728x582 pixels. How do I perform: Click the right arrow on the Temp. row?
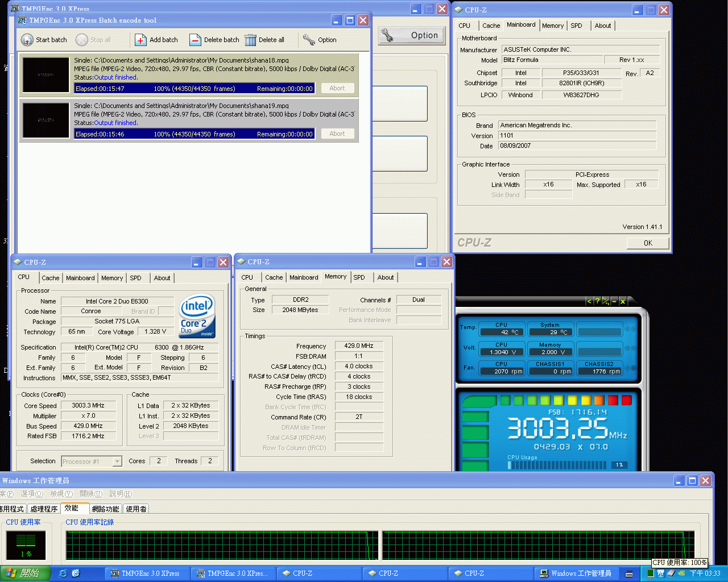coord(634,329)
